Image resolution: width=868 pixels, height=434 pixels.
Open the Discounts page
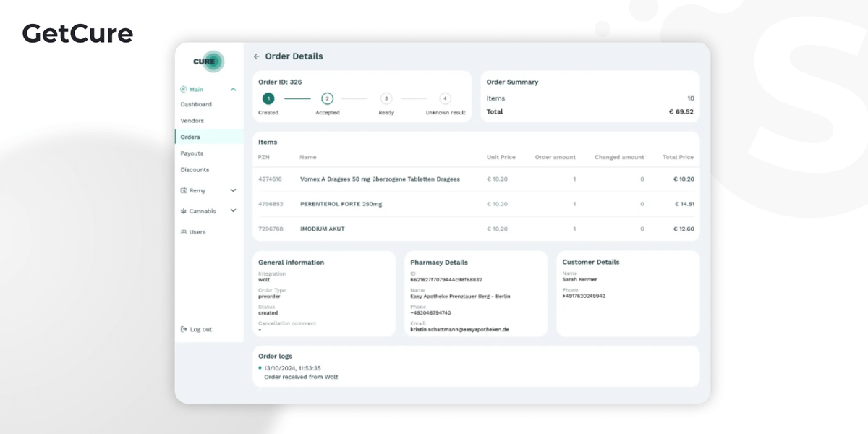coord(195,170)
